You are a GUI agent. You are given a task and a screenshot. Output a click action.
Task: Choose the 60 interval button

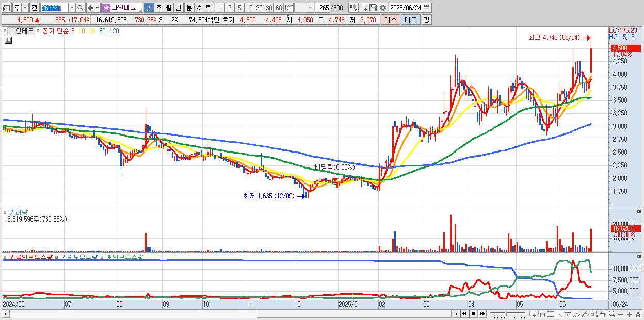point(279,8)
